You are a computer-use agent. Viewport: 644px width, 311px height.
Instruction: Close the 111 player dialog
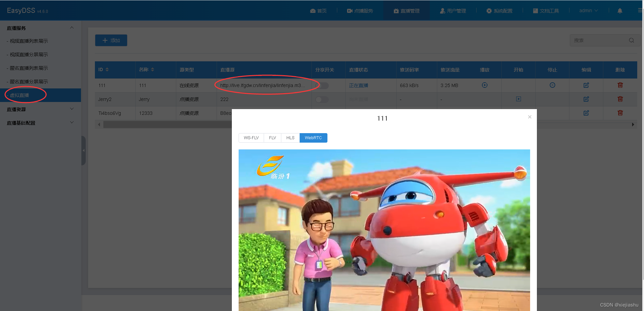(530, 117)
